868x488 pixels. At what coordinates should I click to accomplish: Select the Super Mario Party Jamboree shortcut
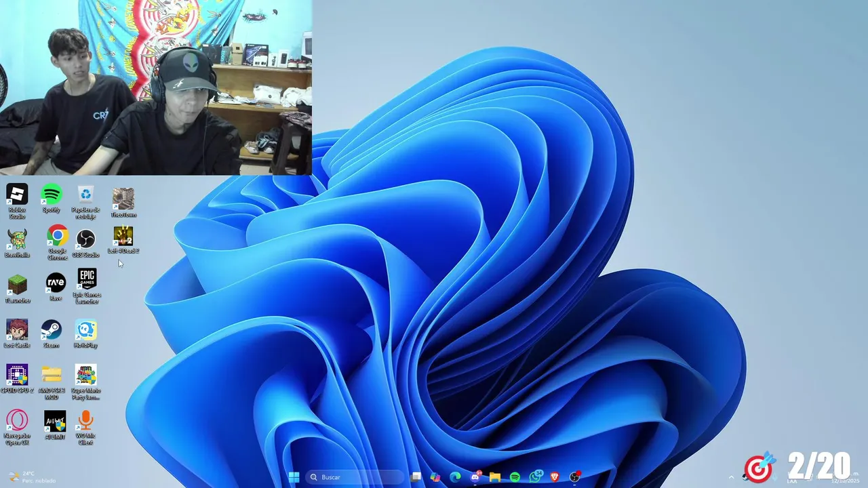pyautogui.click(x=86, y=382)
